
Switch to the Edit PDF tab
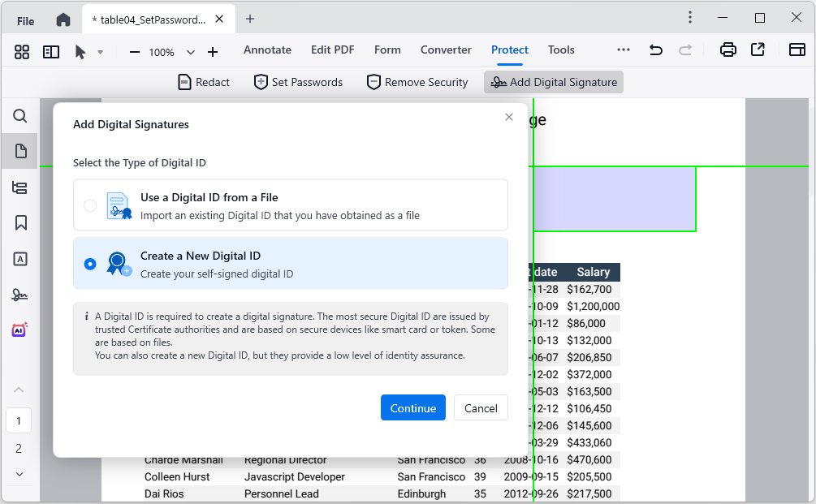tap(332, 50)
